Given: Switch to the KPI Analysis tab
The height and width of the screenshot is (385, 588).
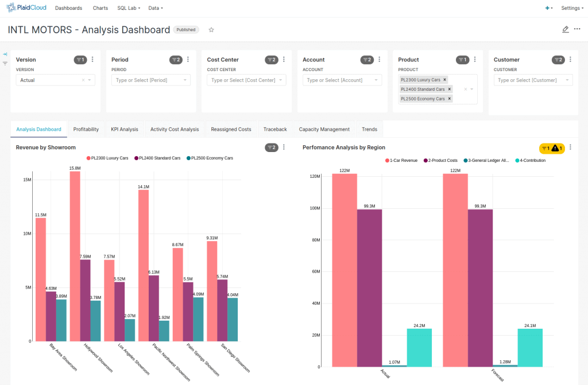Looking at the screenshot, I should (x=125, y=129).
